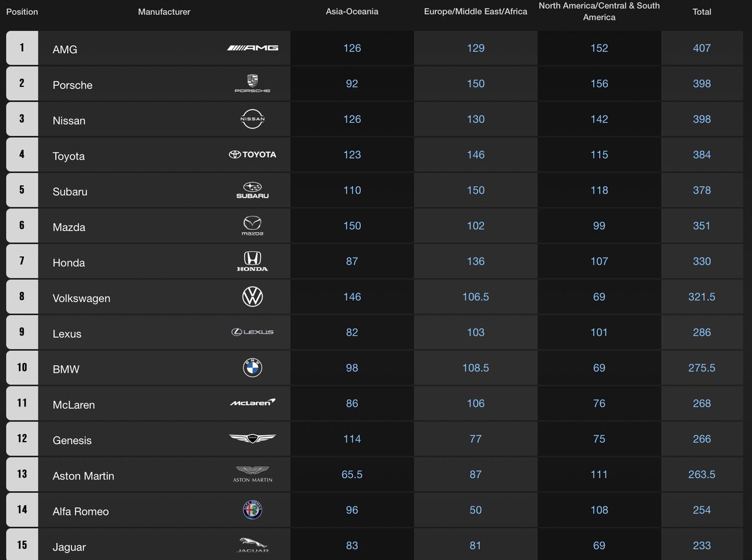
Task: Click the Nissan manufacturer name
Action: pos(69,120)
